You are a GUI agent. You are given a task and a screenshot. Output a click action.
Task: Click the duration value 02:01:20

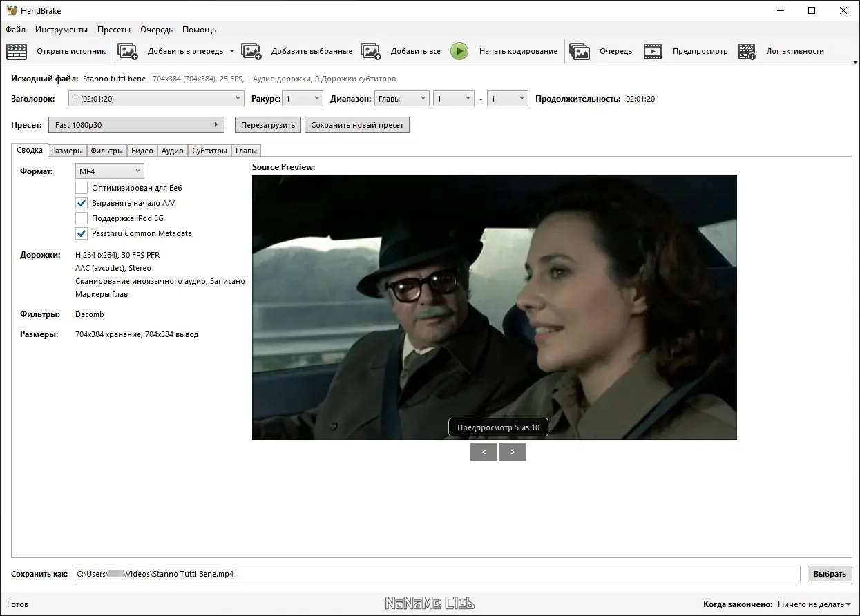pos(640,99)
